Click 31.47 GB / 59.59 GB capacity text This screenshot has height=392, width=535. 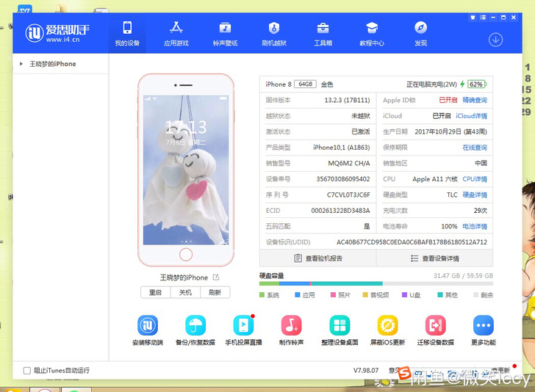click(x=463, y=275)
